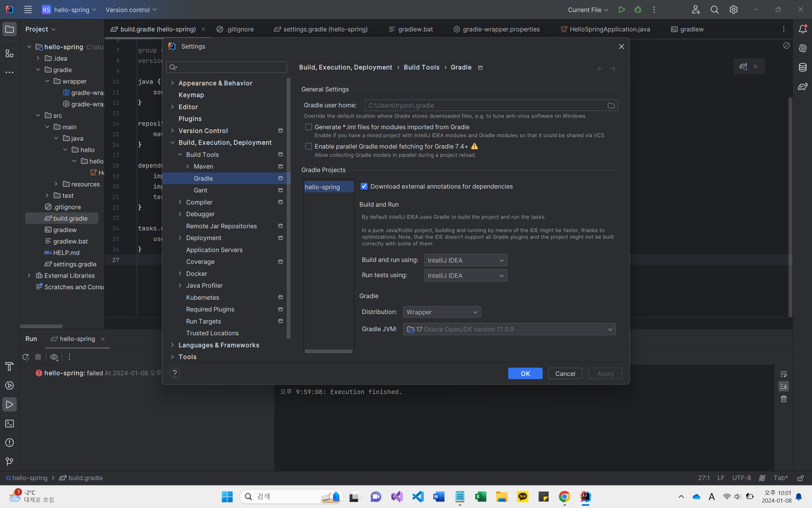Uncheck Download external annotations for dependencies
The width and height of the screenshot is (812, 508).
coord(364,186)
